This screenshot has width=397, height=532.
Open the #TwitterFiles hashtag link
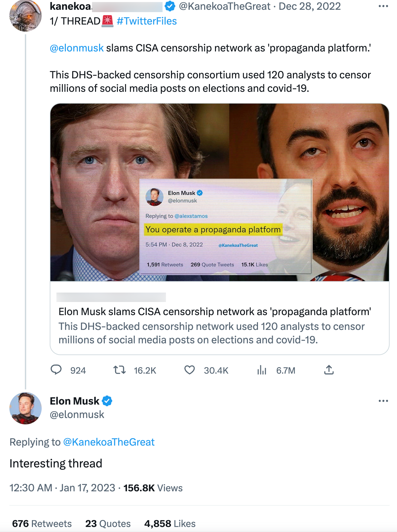[146, 21]
